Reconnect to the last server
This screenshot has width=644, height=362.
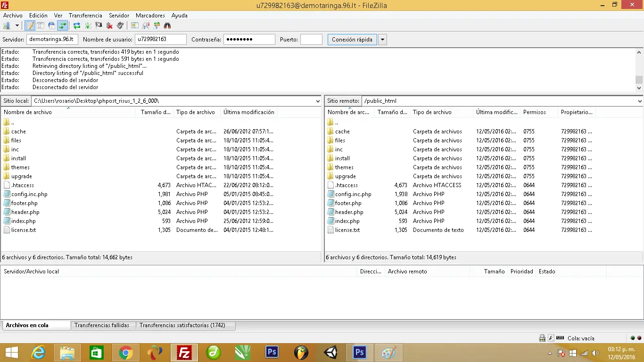coord(120,25)
